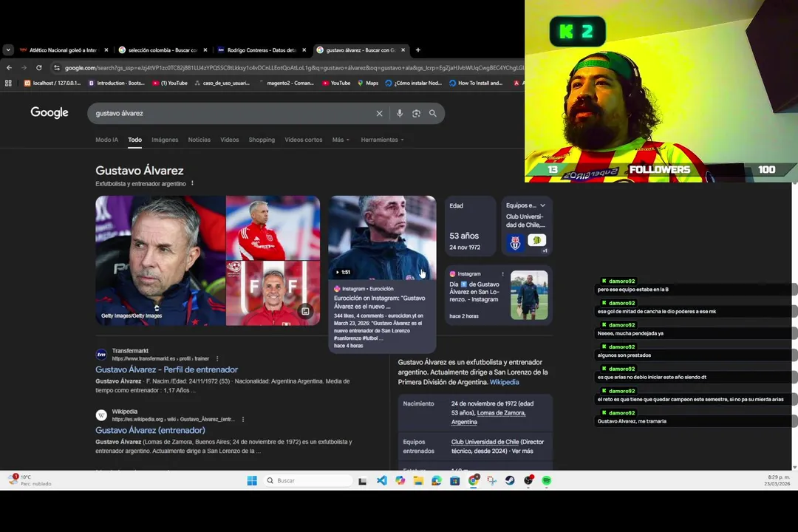Expand the Herramientas dropdown
This screenshot has height=532, width=798.
[382, 140]
